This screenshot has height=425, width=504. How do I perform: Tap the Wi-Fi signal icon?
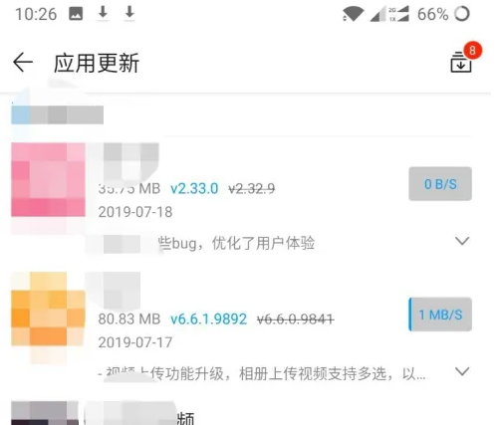(x=353, y=14)
